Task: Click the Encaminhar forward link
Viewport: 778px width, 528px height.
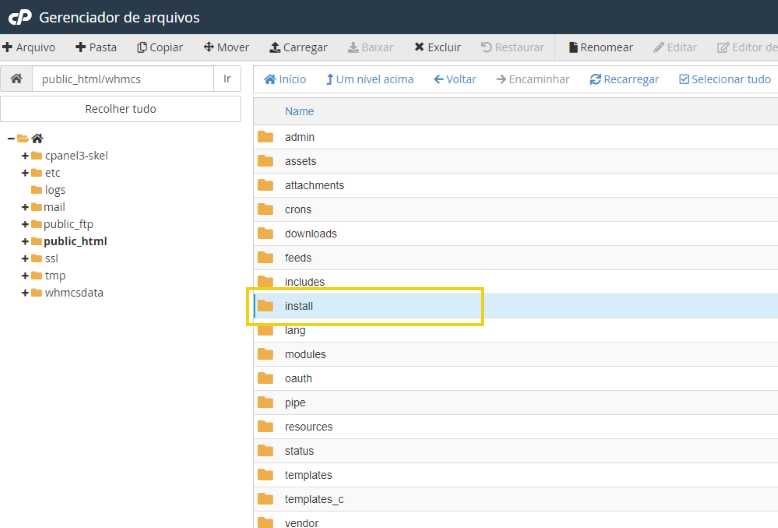Action: [533, 79]
